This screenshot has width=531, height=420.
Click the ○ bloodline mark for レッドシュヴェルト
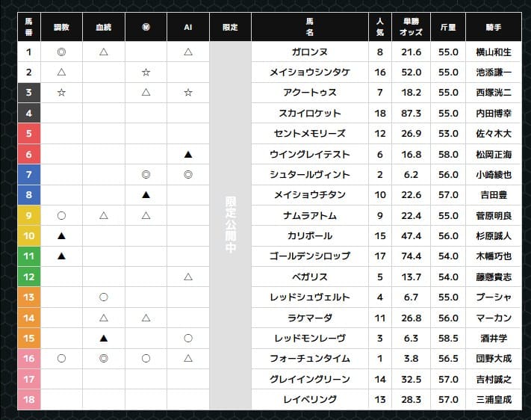click(104, 297)
